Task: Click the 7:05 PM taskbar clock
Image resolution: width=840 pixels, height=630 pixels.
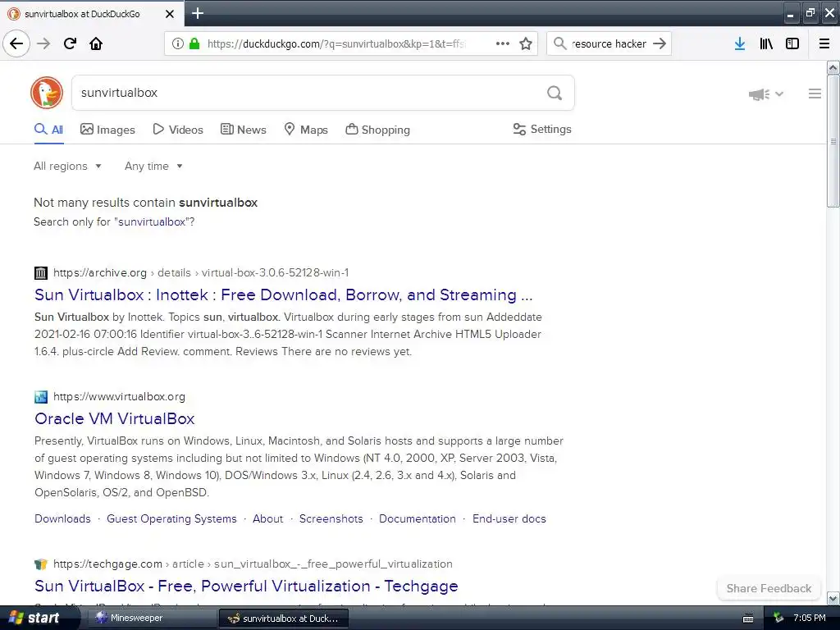Action: pos(810,619)
